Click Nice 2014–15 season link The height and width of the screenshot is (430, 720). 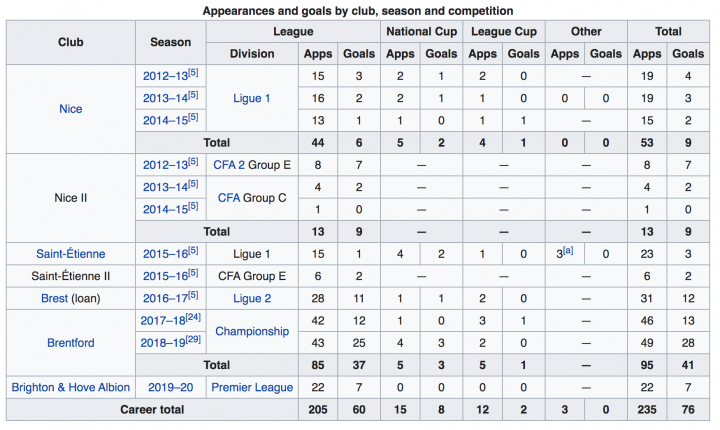[x=165, y=120]
